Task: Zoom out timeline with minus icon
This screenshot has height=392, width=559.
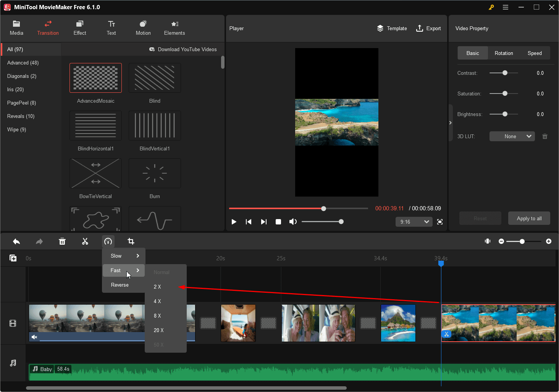Action: click(501, 241)
